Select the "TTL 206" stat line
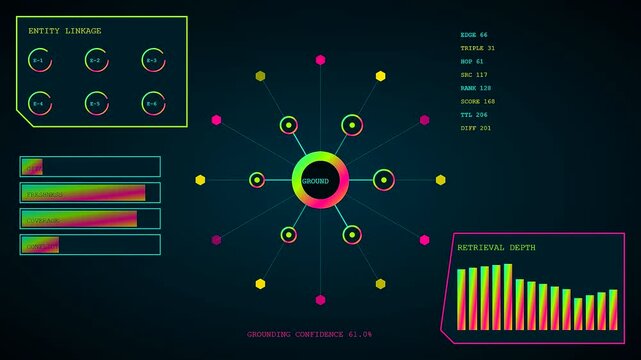 click(474, 115)
